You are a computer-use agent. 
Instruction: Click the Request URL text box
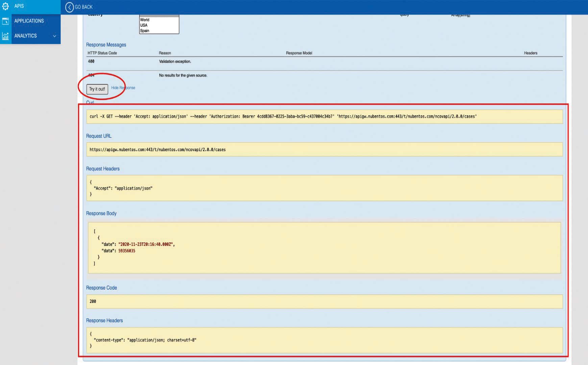pos(324,149)
